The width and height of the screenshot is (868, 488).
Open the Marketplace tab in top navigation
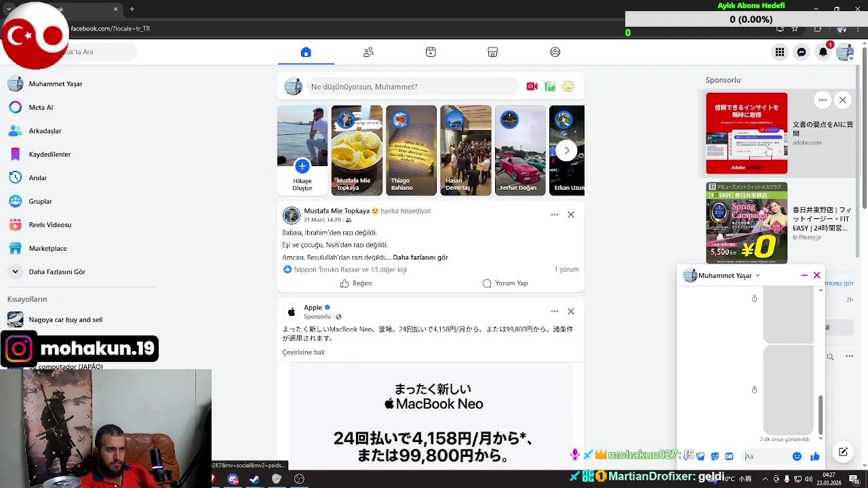pos(493,52)
